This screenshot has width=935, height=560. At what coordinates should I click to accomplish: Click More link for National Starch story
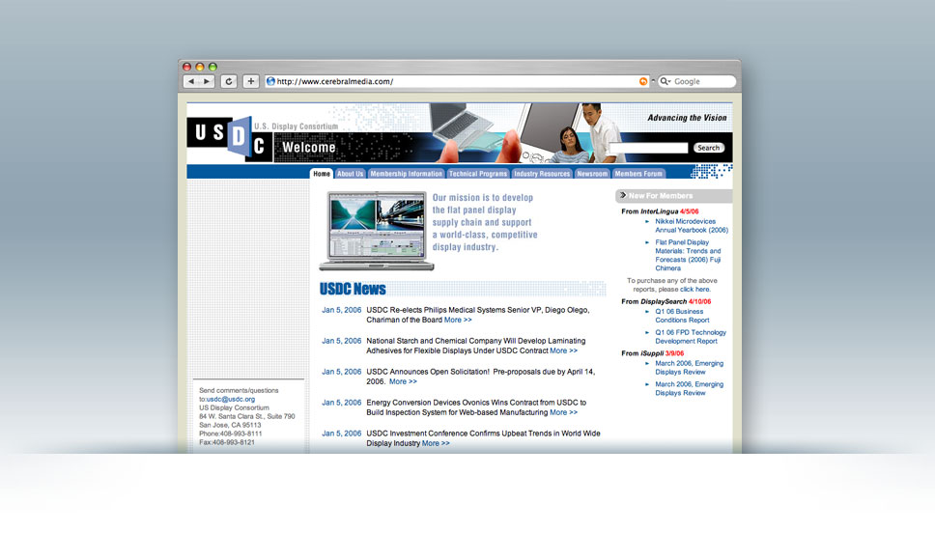point(563,350)
